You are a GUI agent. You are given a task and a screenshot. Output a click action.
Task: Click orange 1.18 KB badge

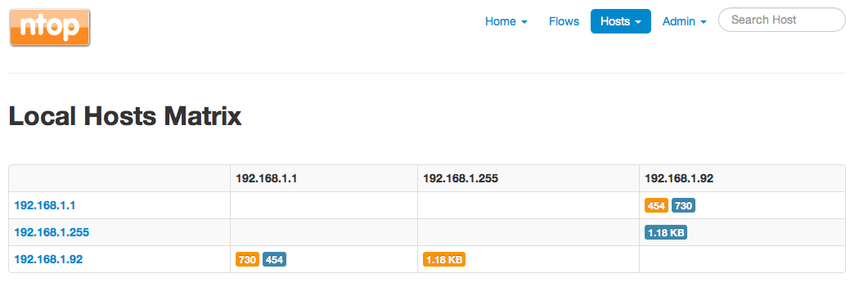tap(444, 259)
